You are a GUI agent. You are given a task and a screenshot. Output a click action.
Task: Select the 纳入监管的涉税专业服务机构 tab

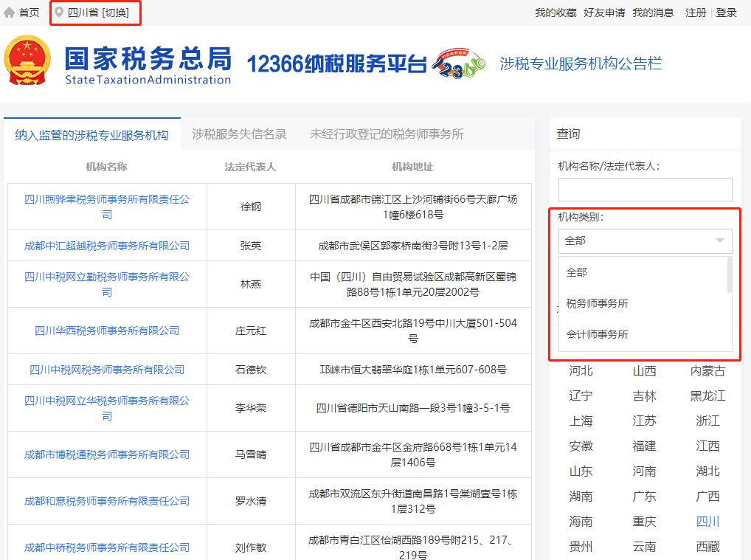click(x=92, y=134)
